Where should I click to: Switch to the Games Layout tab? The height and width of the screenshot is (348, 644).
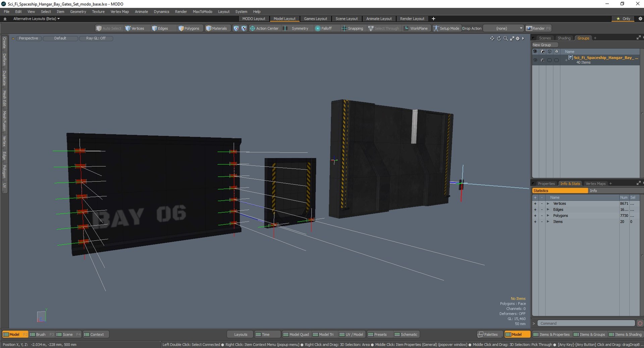(315, 19)
